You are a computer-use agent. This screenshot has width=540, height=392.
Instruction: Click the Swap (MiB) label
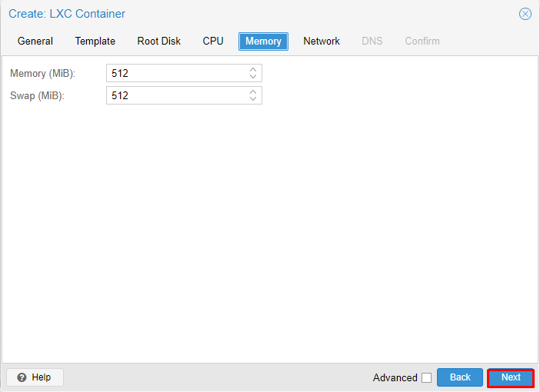37,95
